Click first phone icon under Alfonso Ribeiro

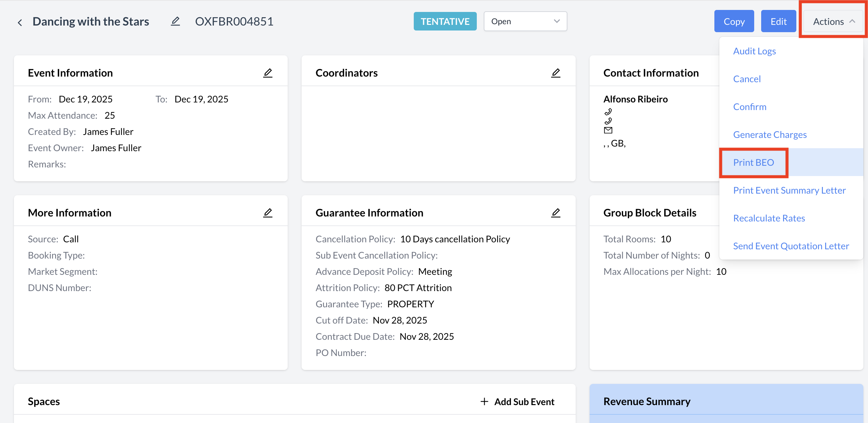[x=608, y=111]
